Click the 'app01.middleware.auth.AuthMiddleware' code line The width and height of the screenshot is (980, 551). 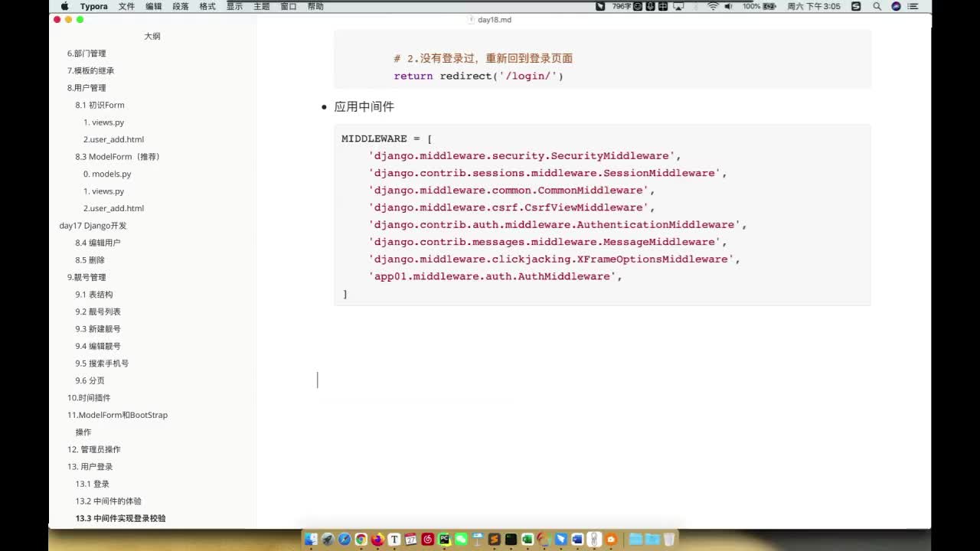(x=495, y=276)
